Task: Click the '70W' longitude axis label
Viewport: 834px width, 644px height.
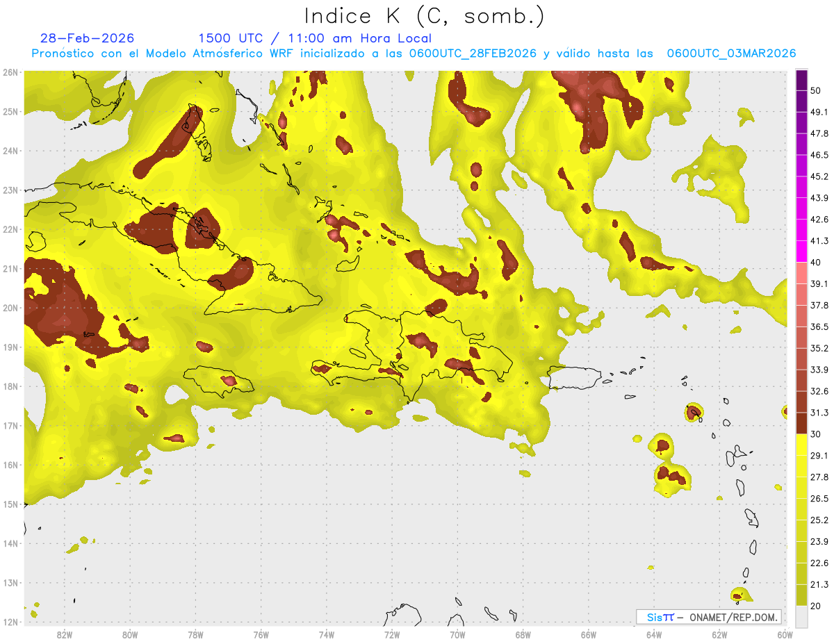Action: 457,635
